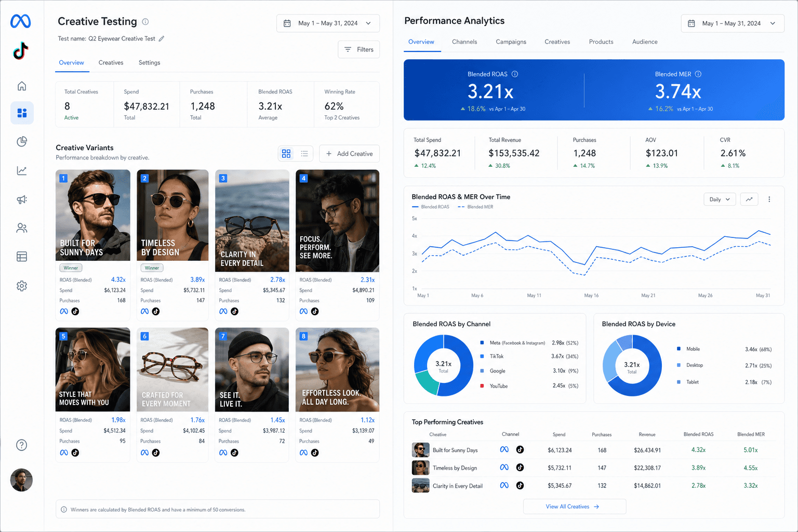Click Winner badge on Built for Sunny Days
Image resolution: width=798 pixels, height=532 pixels.
point(71,268)
